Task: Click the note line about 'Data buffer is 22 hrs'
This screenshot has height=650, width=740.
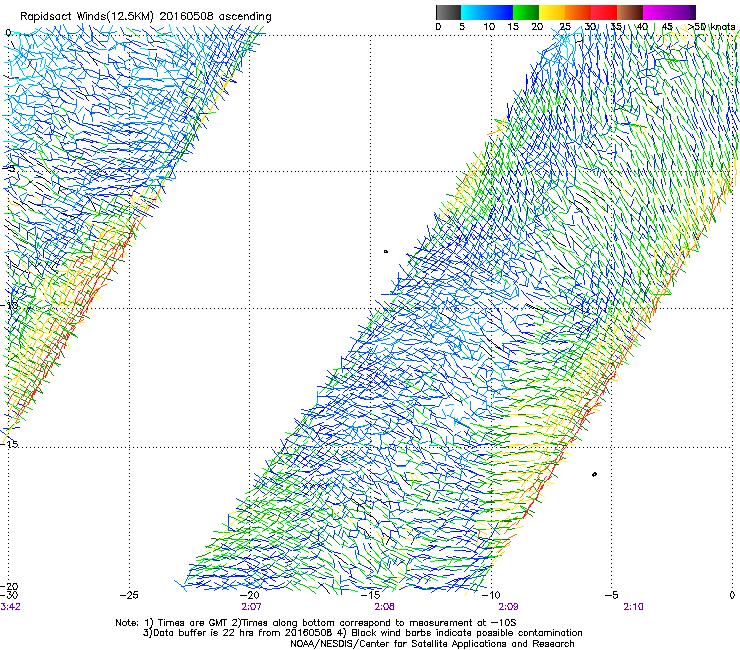Action: click(362, 633)
